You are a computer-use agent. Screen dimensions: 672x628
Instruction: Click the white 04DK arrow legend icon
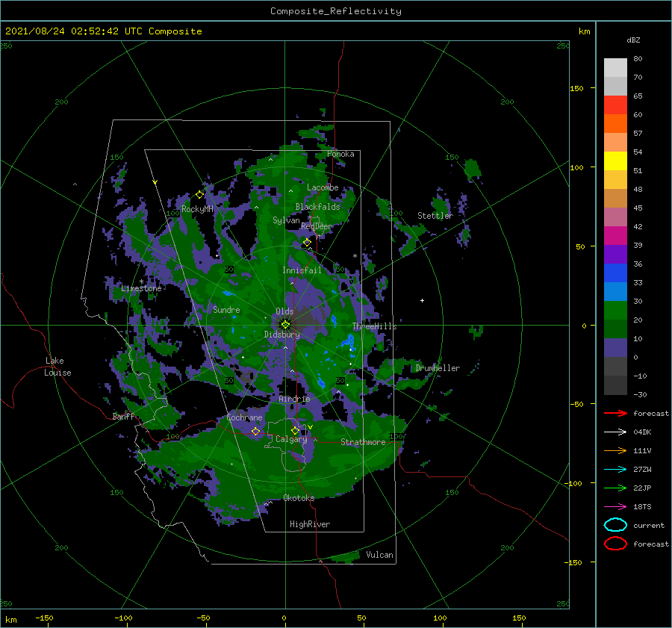[615, 432]
